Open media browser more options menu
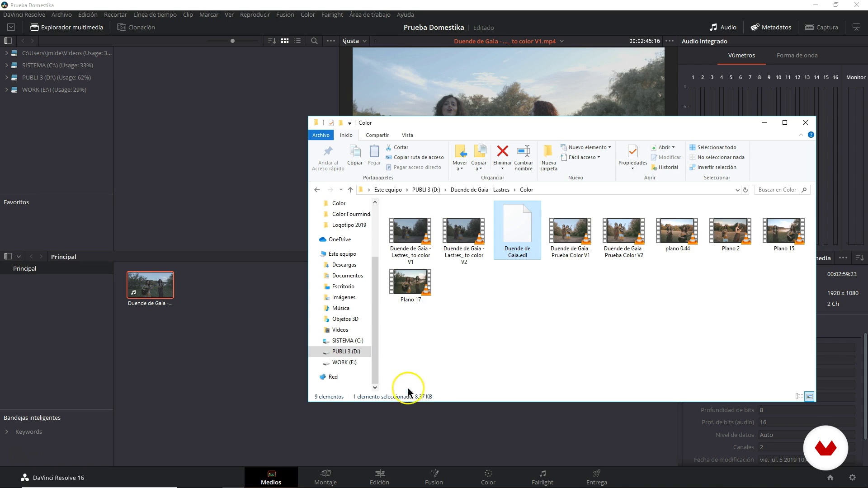This screenshot has width=868, height=488. coord(331,41)
